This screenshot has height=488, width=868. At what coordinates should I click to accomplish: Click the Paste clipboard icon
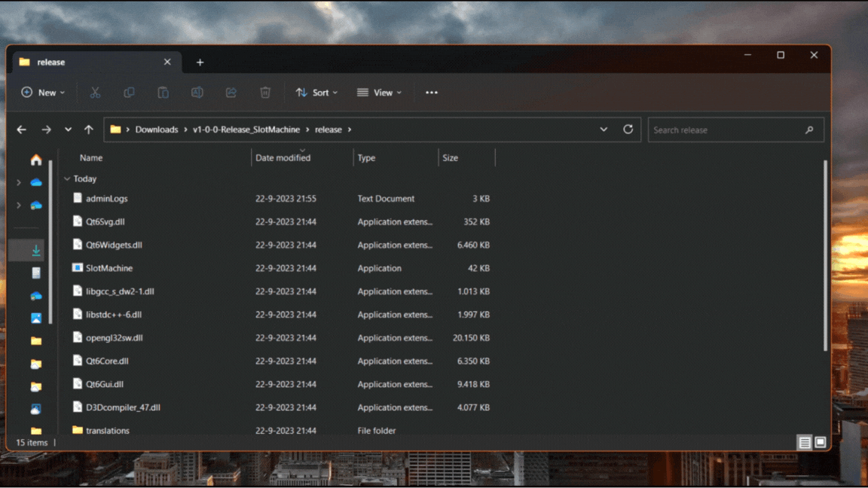[x=164, y=93]
